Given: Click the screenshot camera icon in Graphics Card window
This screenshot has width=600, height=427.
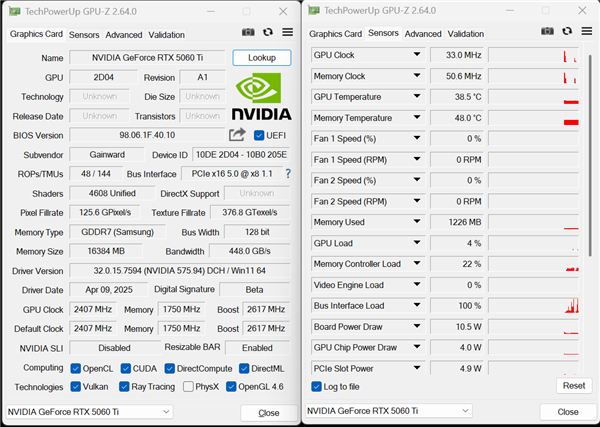Looking at the screenshot, I should click(x=248, y=33).
